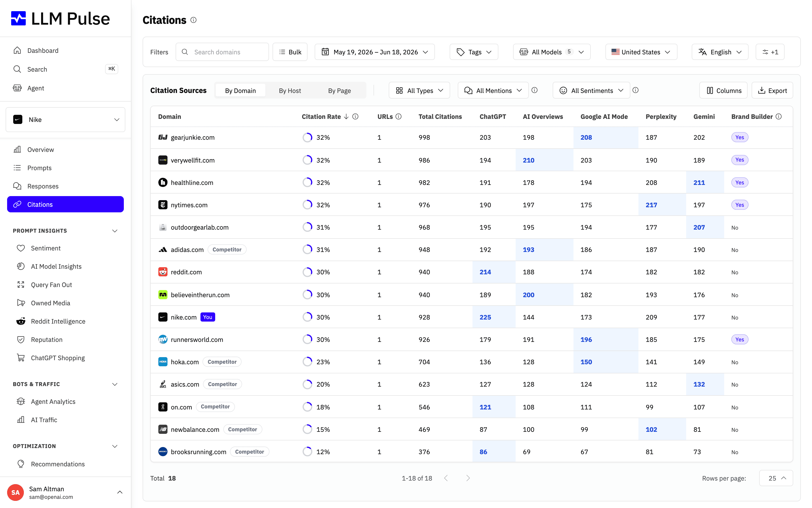The width and height of the screenshot is (812, 508).
Task: Click the Citation Rate column info icon
Action: pyautogui.click(x=355, y=117)
